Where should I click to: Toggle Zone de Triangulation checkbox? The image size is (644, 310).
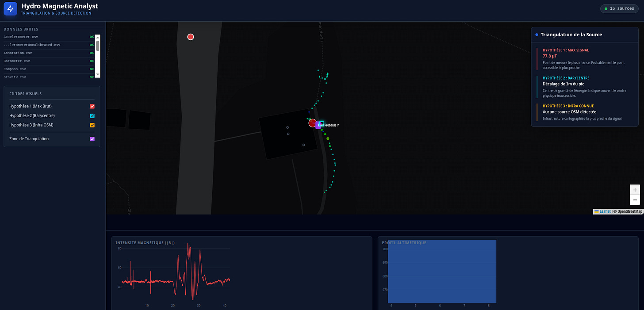click(92, 139)
